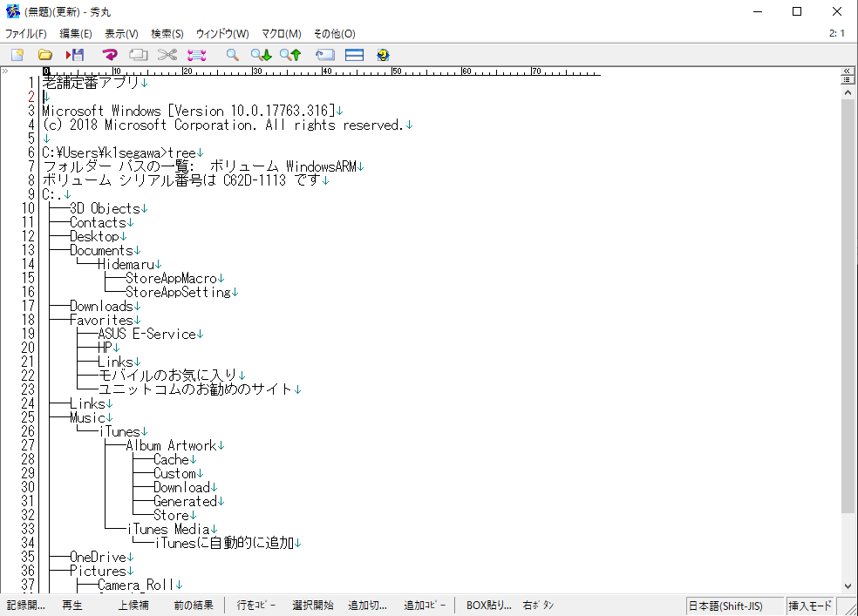Screen dimensions: 858x616
Task: Open search with the magnifier icon
Action: 233,55
